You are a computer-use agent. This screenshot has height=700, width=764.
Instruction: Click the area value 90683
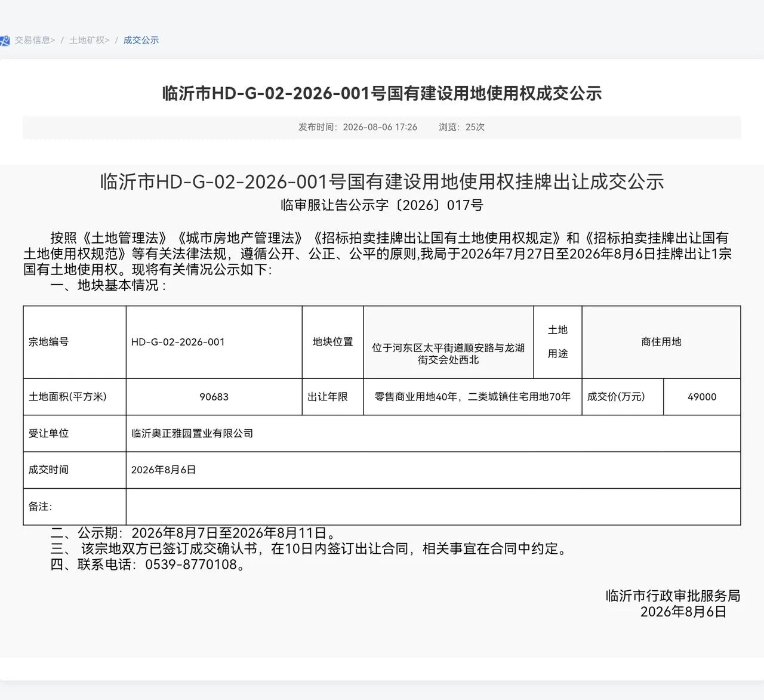coord(214,397)
